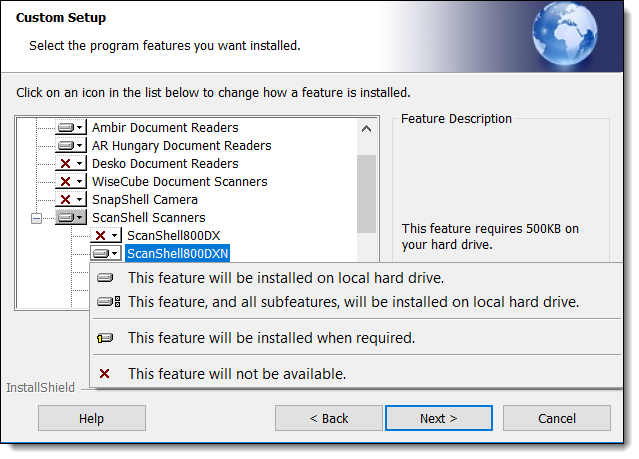This screenshot has width=639, height=459.
Task: Click the drive-with-subfeatures icon in the menu
Action: point(108,302)
